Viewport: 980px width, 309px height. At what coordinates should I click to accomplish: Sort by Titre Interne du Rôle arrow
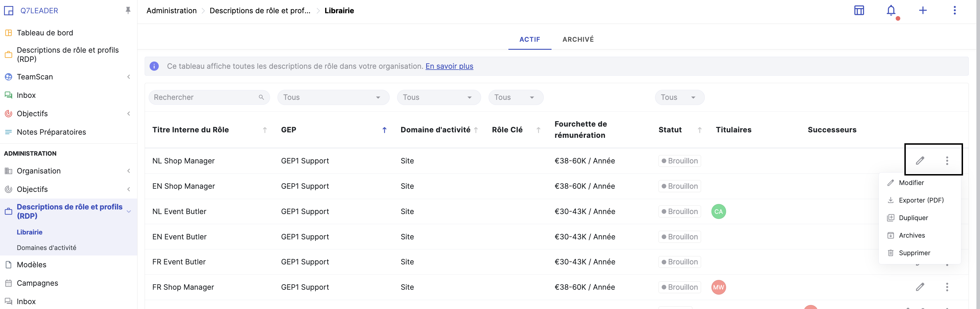pos(265,130)
